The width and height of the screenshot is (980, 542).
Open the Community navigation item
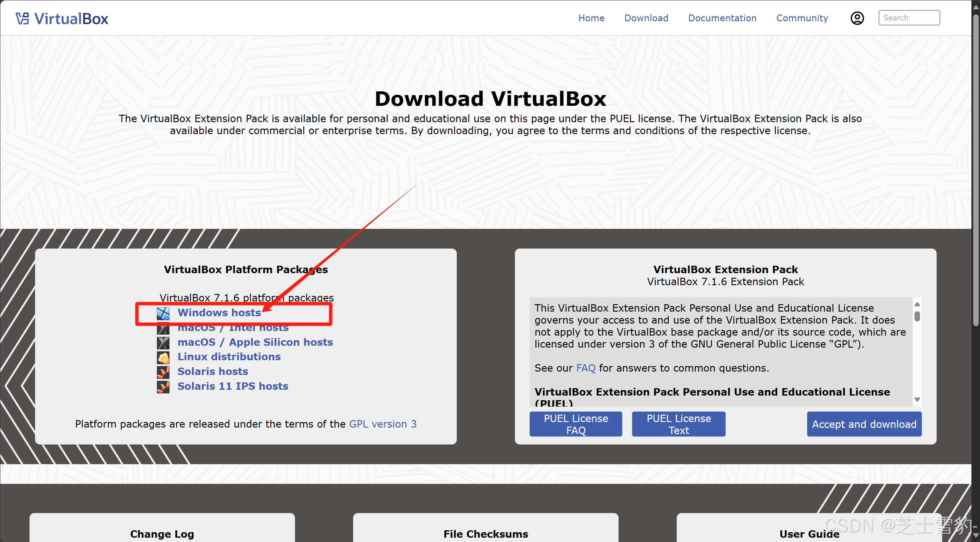[x=802, y=18]
